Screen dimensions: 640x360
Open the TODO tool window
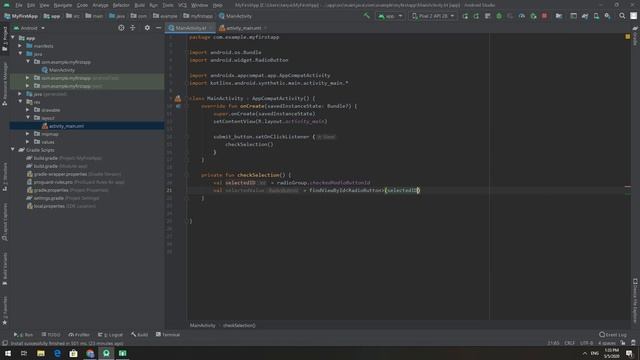51,334
